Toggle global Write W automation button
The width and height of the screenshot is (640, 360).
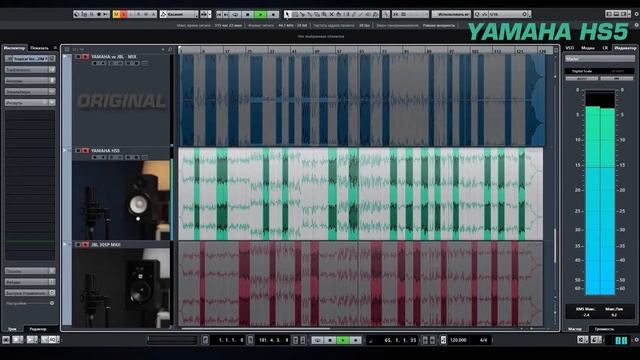pos(145,14)
